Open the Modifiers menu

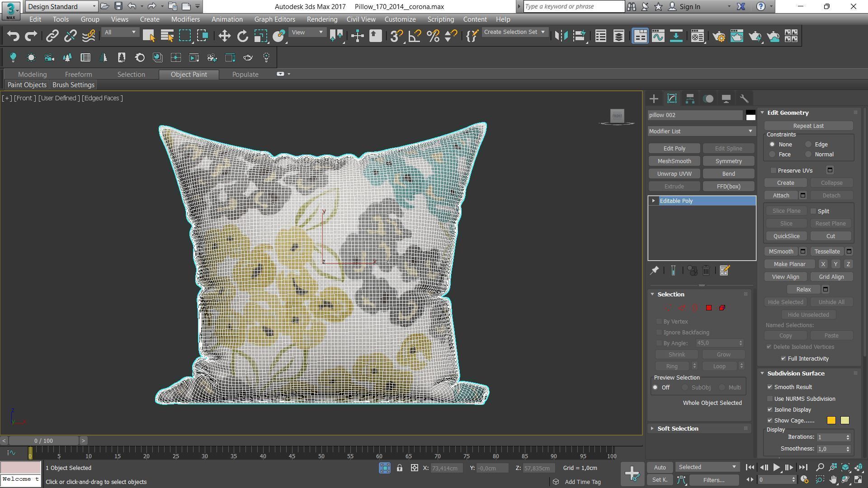185,19
